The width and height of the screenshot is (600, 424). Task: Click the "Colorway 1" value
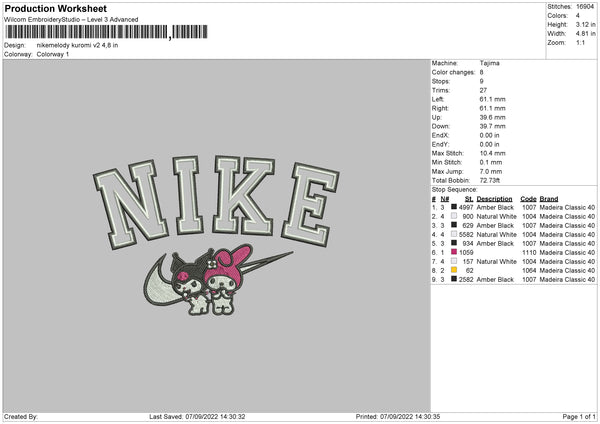(53, 54)
